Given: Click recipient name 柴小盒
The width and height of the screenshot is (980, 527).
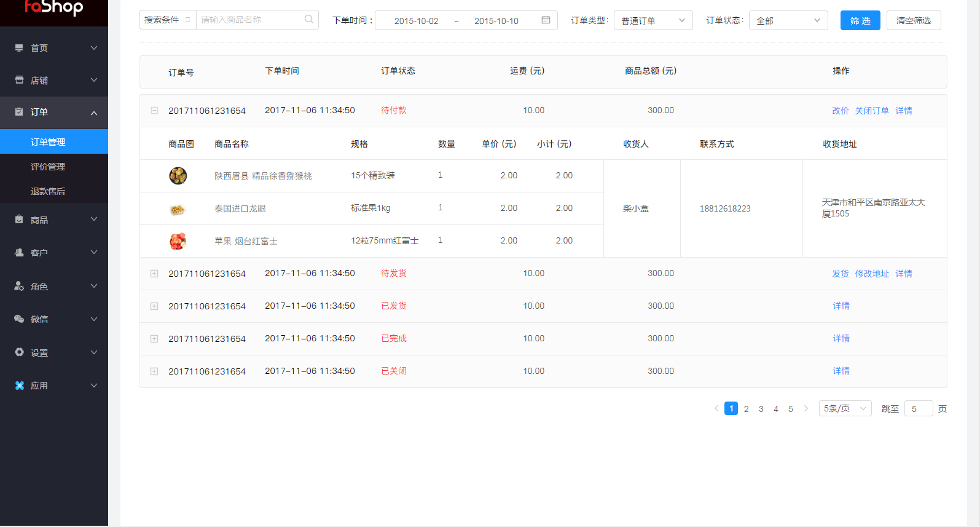Looking at the screenshot, I should [636, 208].
